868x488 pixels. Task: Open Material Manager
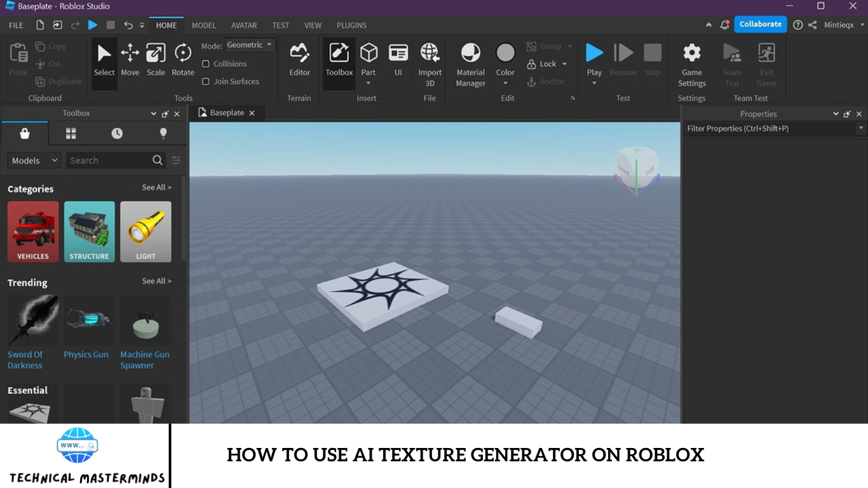click(470, 64)
